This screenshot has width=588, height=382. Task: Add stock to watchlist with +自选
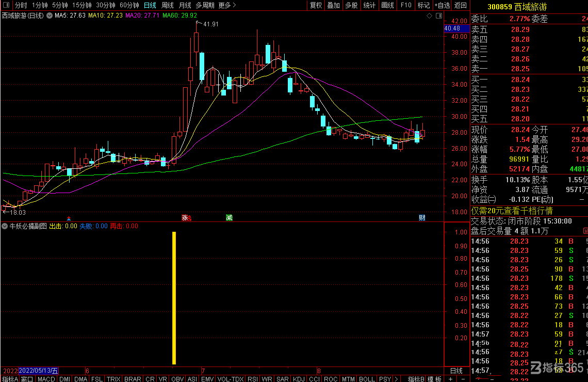click(x=442, y=5)
